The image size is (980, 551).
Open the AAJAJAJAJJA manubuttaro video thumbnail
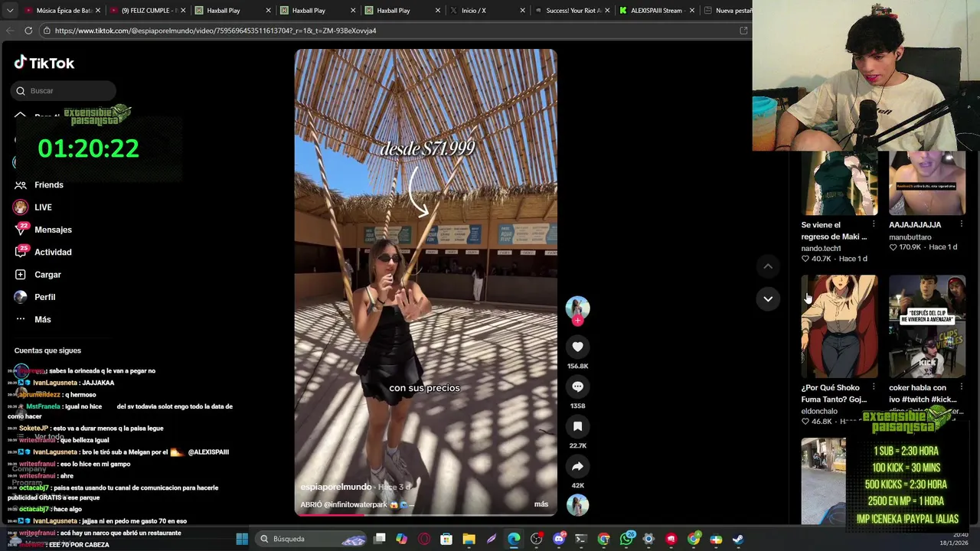[927, 184]
